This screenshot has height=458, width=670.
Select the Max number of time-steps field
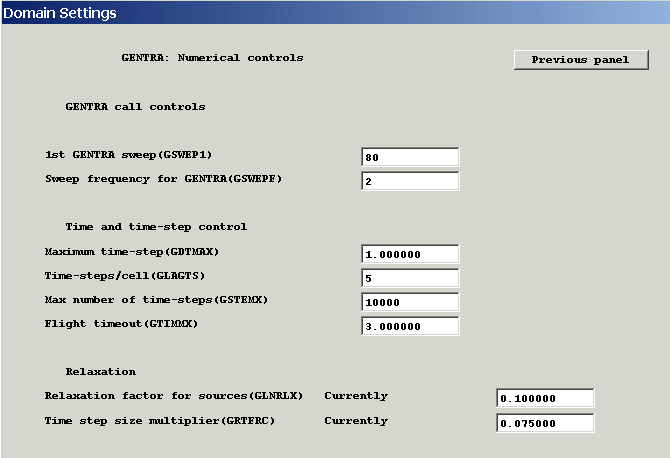tap(410, 302)
